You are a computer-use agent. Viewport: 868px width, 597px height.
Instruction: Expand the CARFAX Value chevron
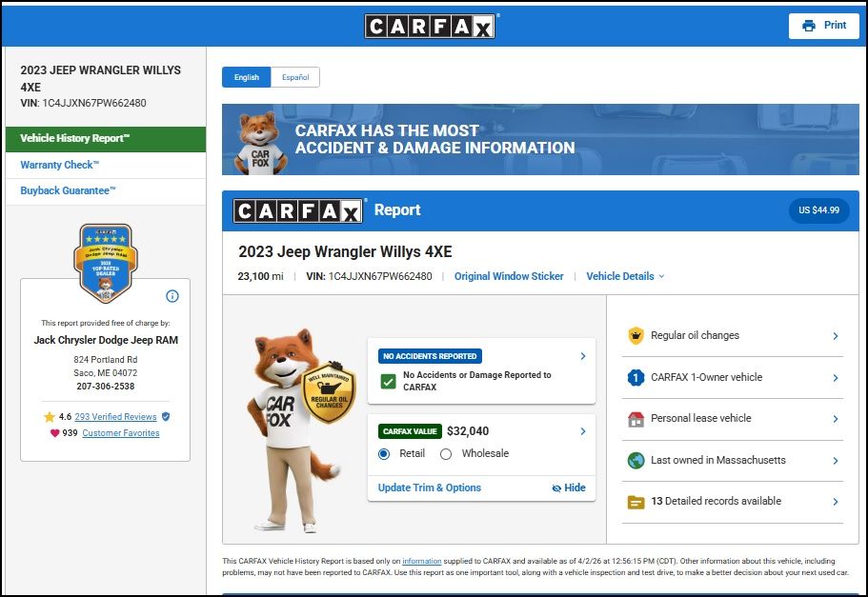pos(583,431)
